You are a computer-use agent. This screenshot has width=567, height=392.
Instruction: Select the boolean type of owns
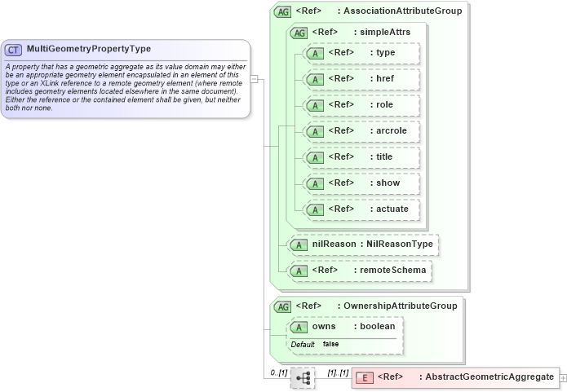point(378,326)
